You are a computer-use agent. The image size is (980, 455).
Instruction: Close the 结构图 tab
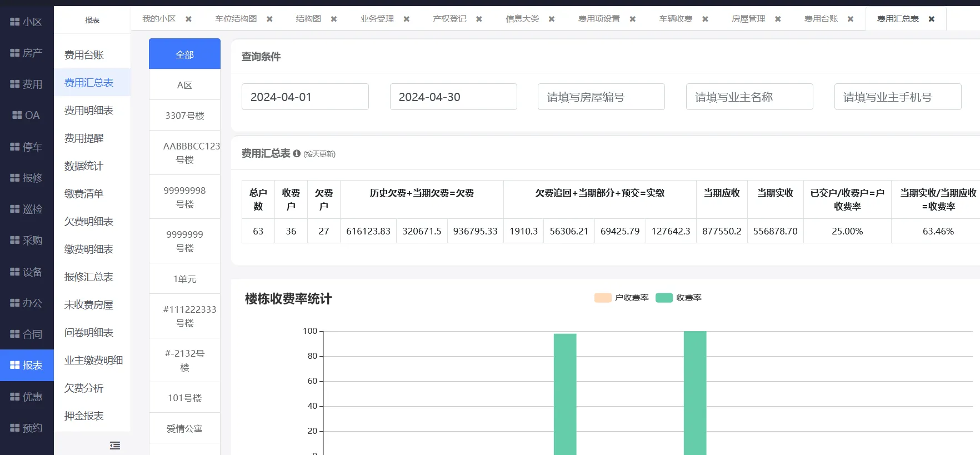click(334, 19)
